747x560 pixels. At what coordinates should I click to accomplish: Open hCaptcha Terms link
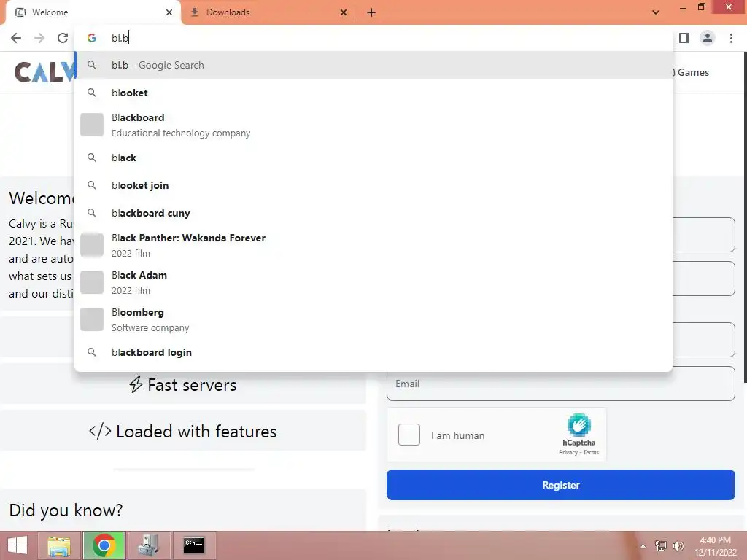pyautogui.click(x=591, y=452)
